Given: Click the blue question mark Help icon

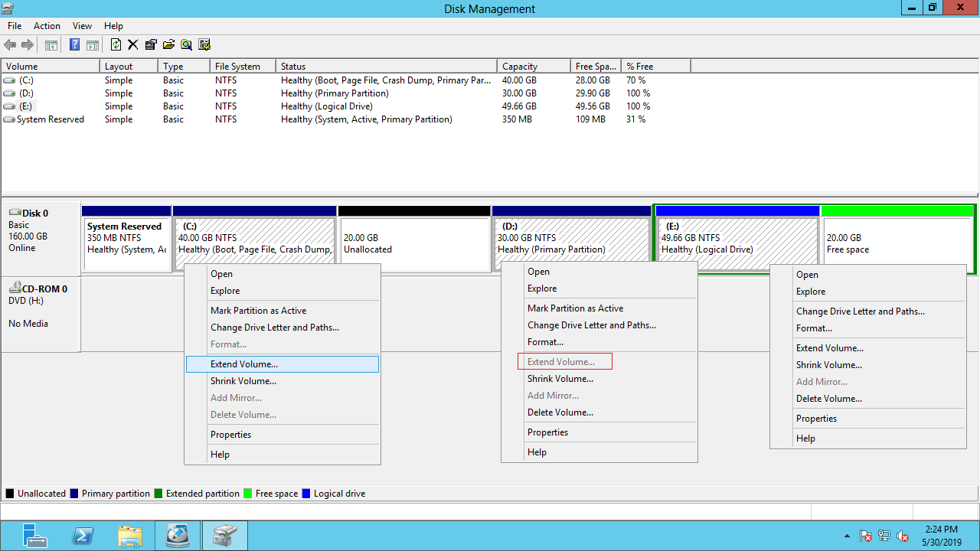Looking at the screenshot, I should pyautogui.click(x=75, y=45).
